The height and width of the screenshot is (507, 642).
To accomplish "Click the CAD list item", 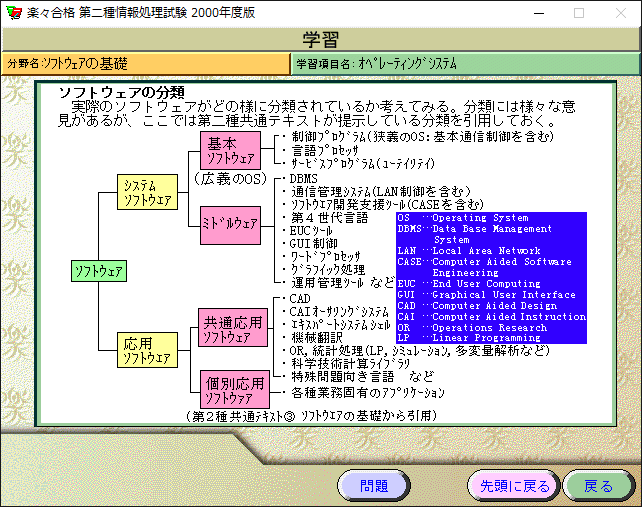I will point(300,299).
